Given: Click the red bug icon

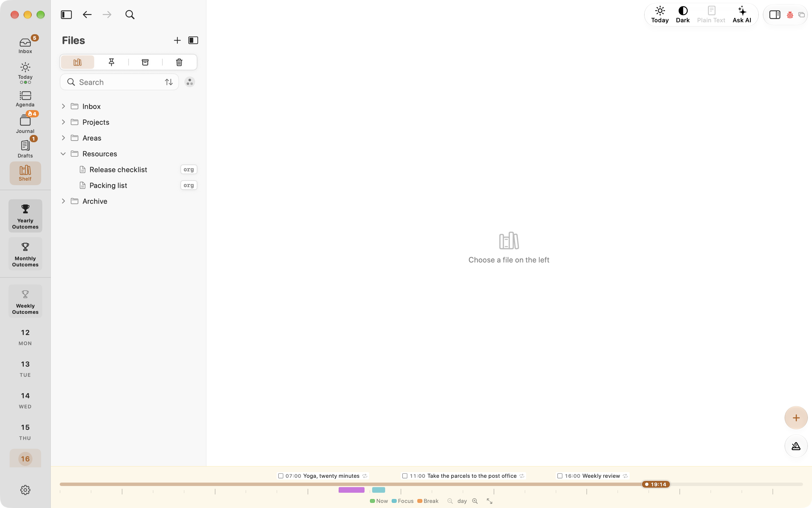Looking at the screenshot, I should click(790, 15).
